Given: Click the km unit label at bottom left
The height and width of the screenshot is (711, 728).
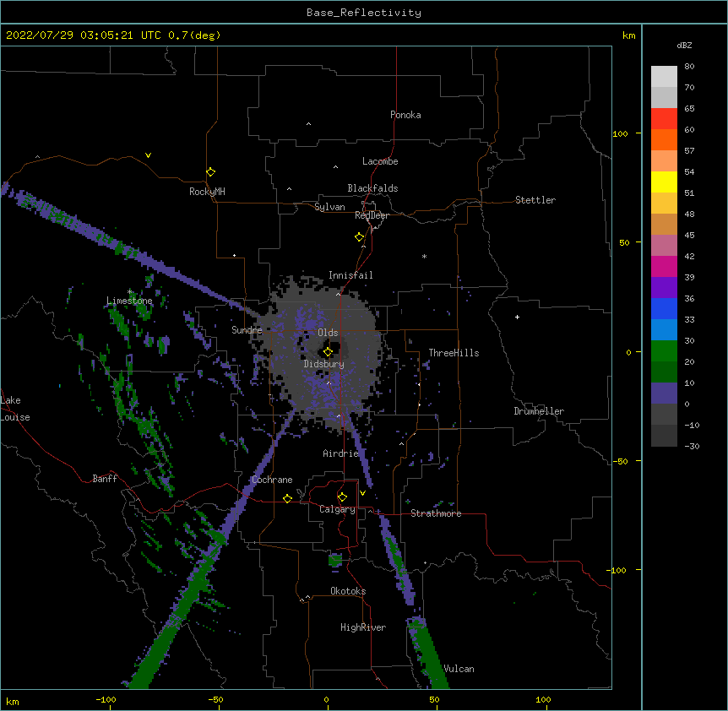Looking at the screenshot, I should pyautogui.click(x=13, y=702).
